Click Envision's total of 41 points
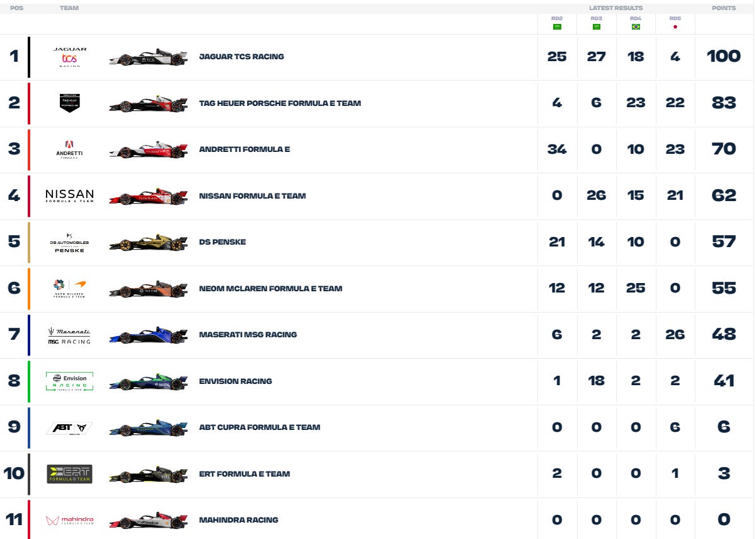This screenshot has width=756, height=539. pos(723,381)
